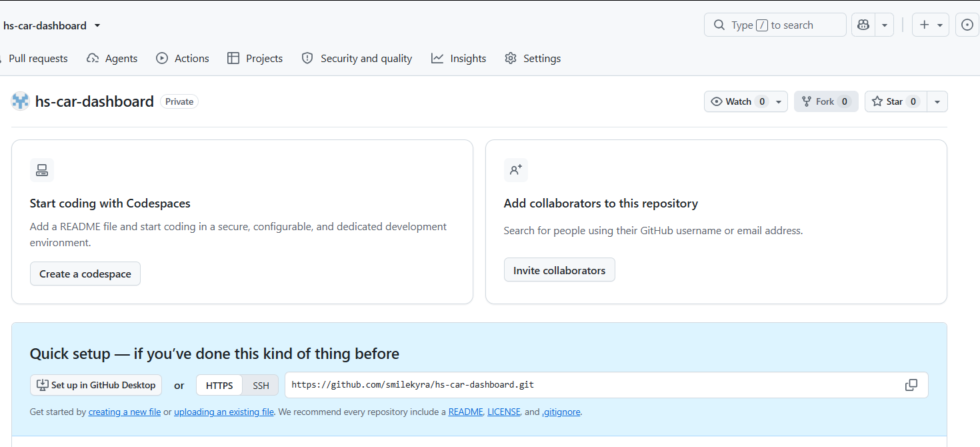Click the Quick setup heading text
This screenshot has height=447, width=980.
pyautogui.click(x=215, y=354)
